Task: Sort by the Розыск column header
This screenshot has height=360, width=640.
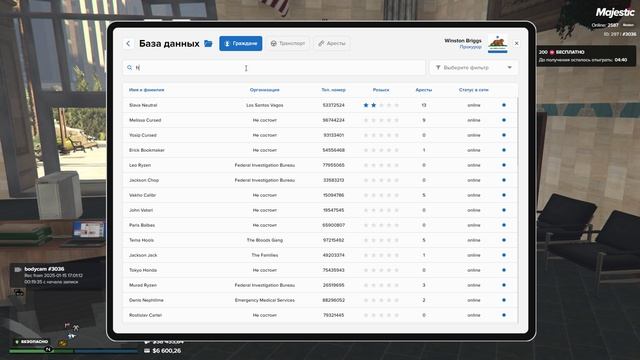Action: [x=381, y=90]
